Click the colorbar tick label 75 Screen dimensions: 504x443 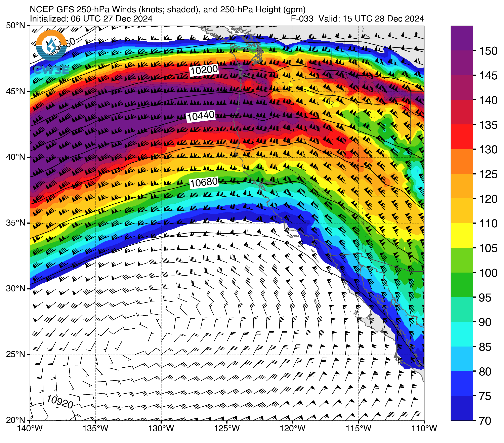point(485,396)
